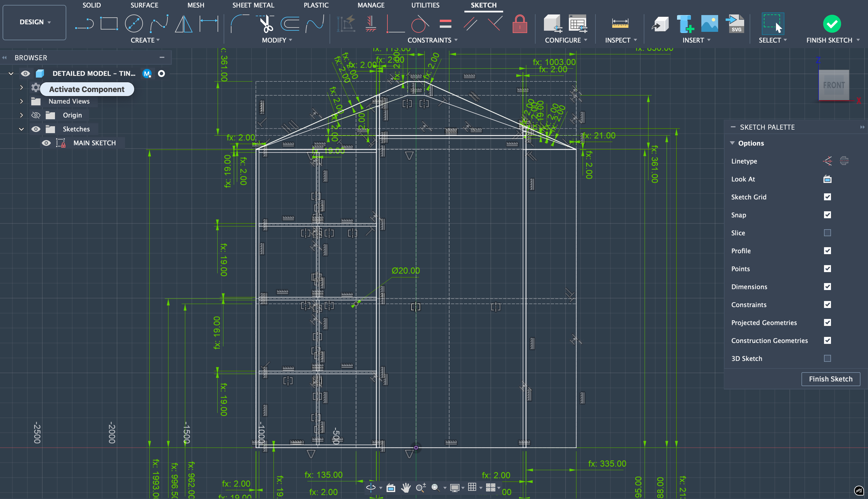Viewport: 868px width, 499px height.
Task: Select the Fillet tool
Action: pos(240,24)
